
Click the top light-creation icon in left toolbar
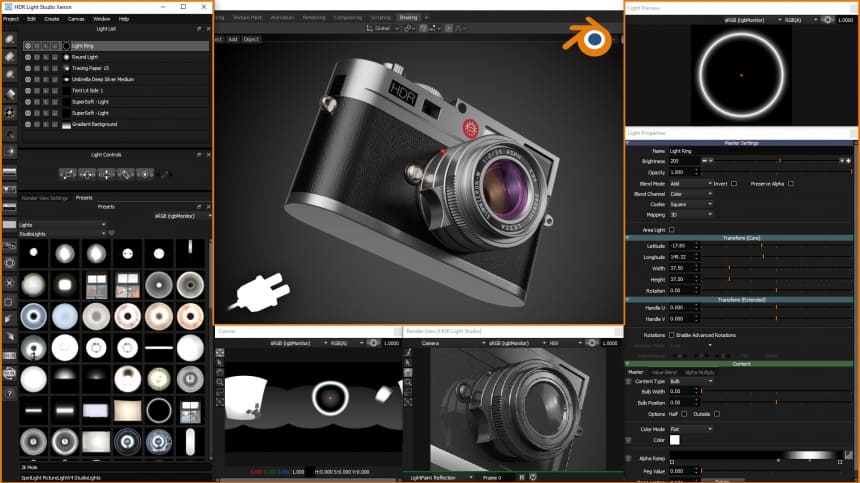coord(9,38)
